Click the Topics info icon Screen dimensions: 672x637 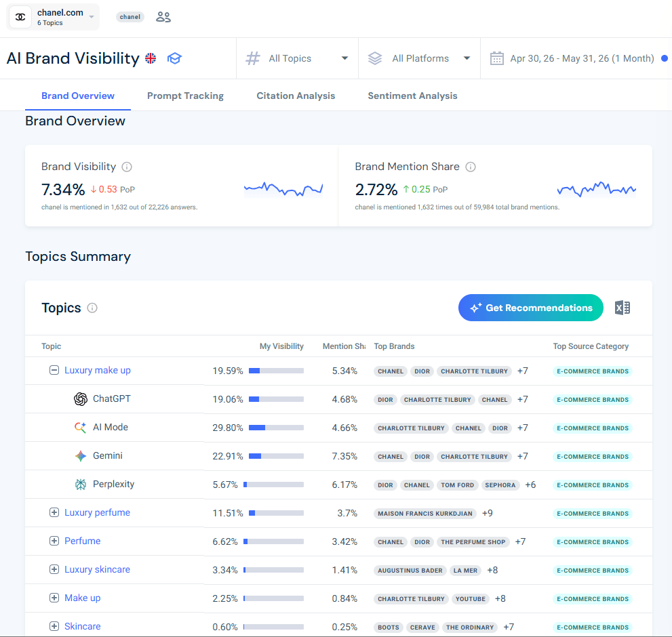tap(92, 308)
